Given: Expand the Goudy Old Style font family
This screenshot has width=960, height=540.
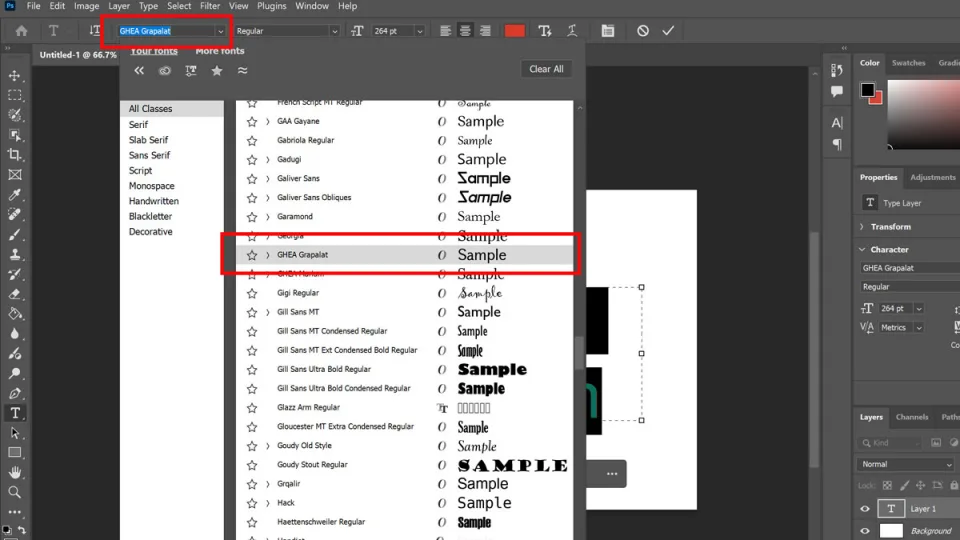Looking at the screenshot, I should pyautogui.click(x=268, y=446).
